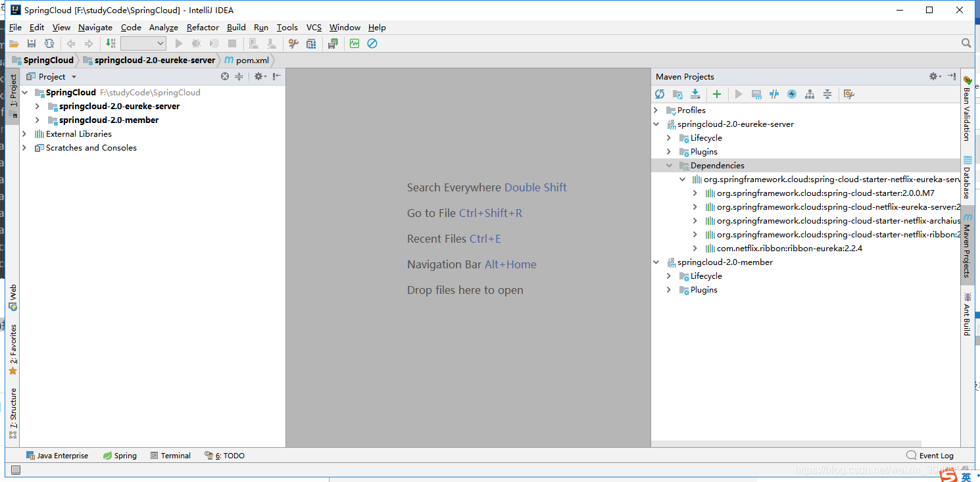This screenshot has width=980, height=482.
Task: Click Execute Maven Goal icon
Action: tap(756, 94)
